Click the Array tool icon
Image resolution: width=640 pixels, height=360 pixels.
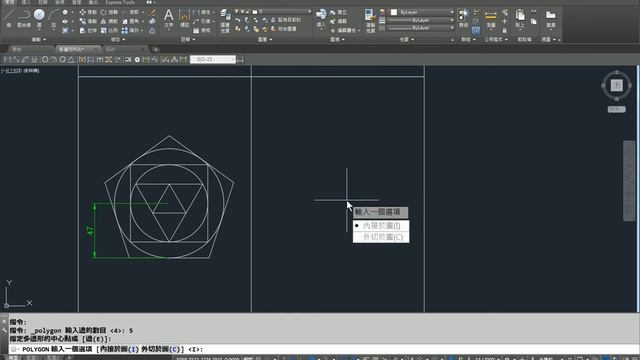(x=124, y=30)
